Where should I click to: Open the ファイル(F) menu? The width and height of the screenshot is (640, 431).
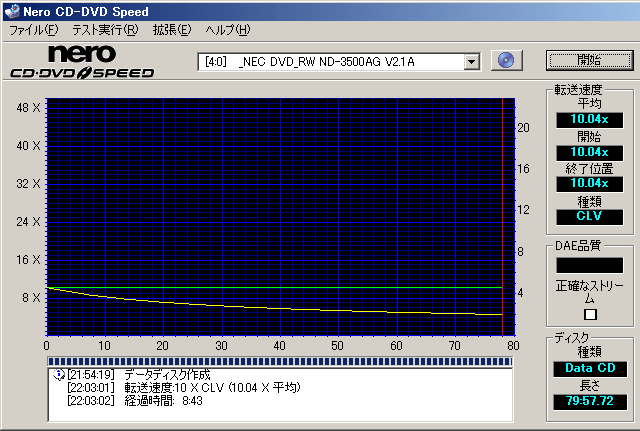pos(34,30)
